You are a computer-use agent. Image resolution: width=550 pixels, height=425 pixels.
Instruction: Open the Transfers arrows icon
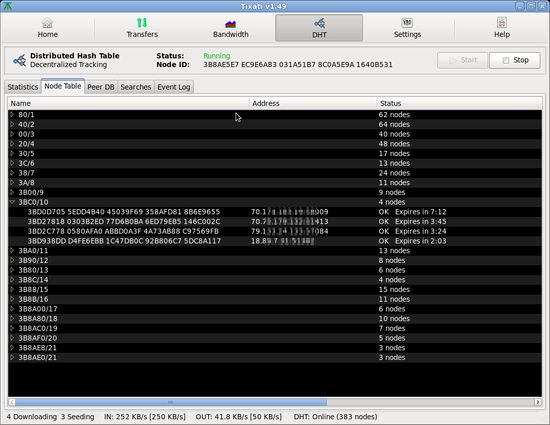(x=142, y=23)
